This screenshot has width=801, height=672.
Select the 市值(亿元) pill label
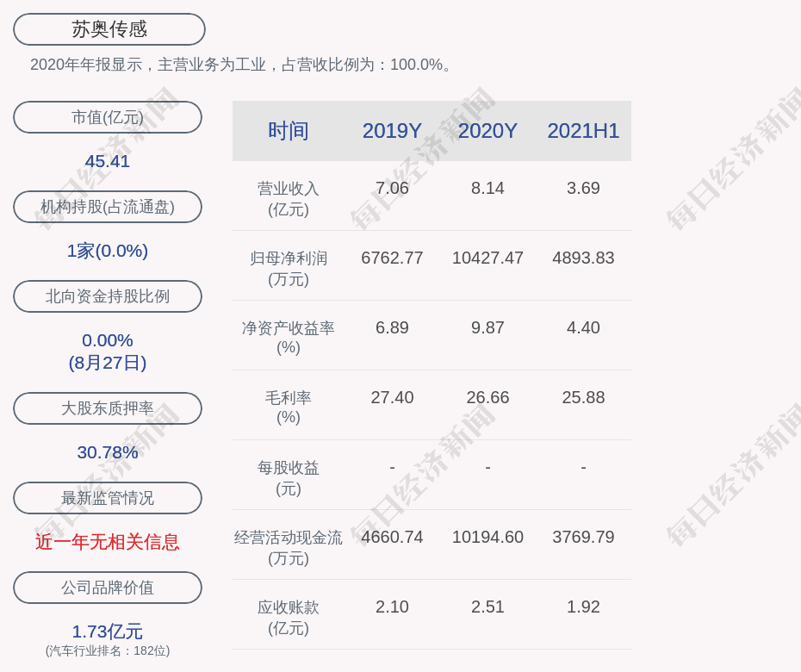coord(108,117)
